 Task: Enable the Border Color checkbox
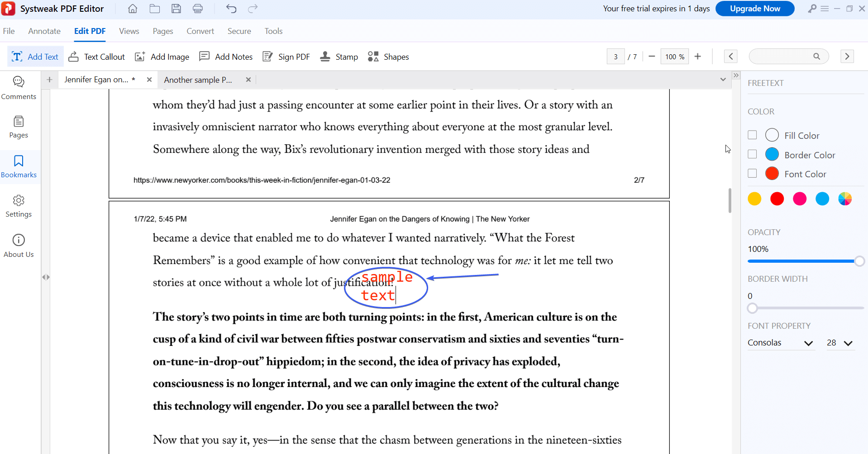pos(752,154)
